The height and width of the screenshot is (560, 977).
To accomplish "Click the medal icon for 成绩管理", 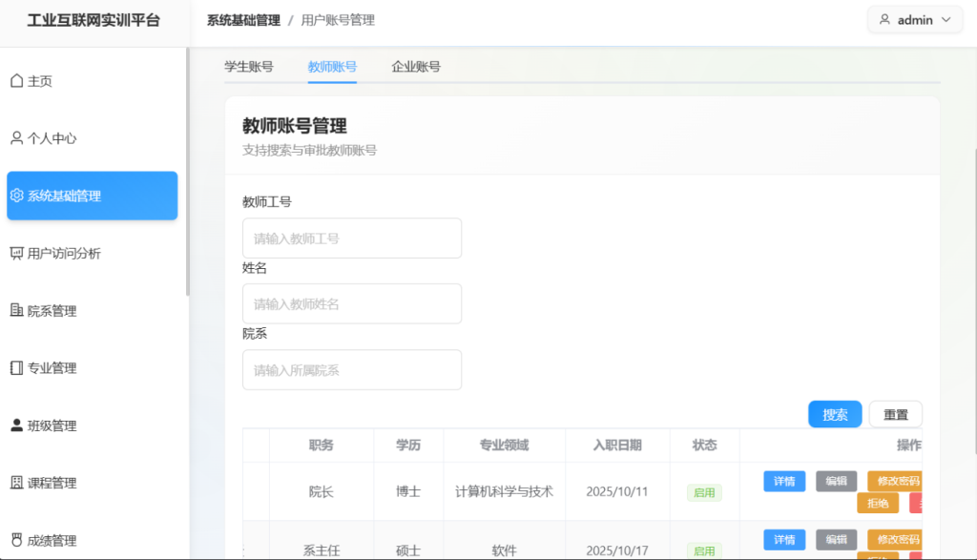I will (x=16, y=540).
